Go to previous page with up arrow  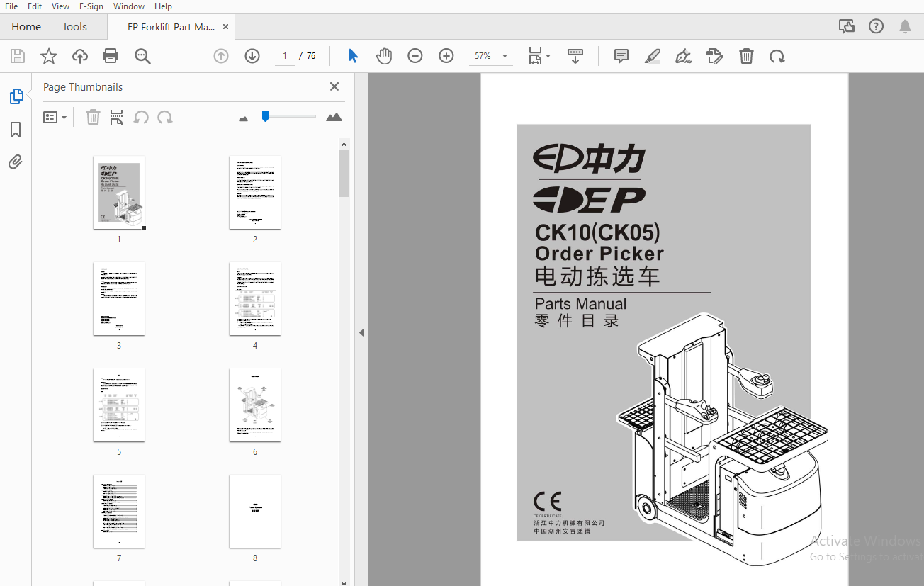(221, 56)
